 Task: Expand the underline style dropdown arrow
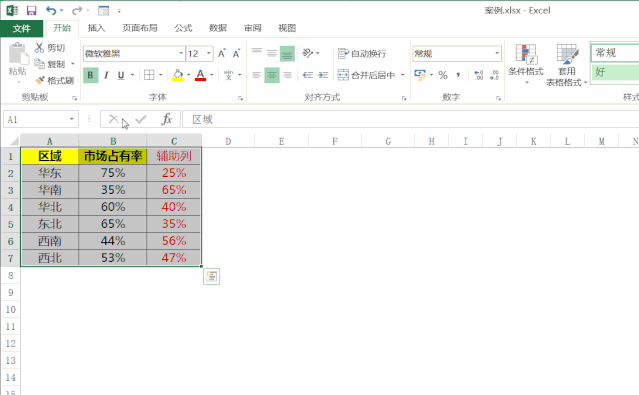click(x=132, y=75)
